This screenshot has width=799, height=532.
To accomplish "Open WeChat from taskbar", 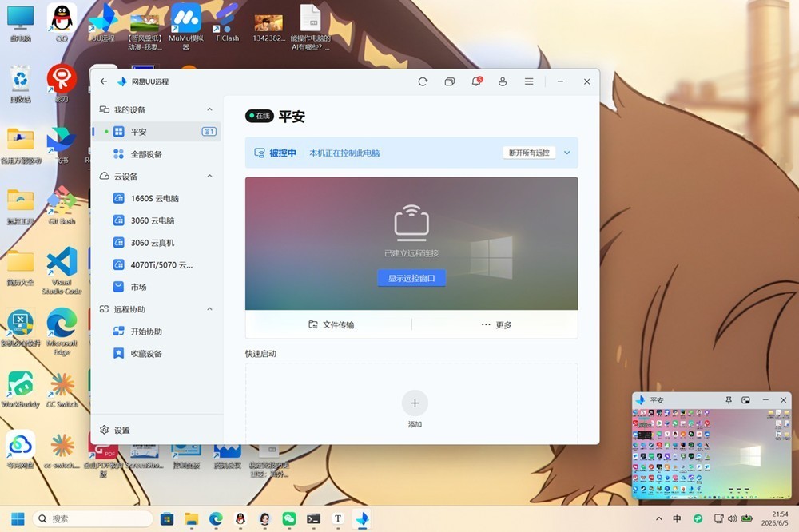I will tap(289, 518).
